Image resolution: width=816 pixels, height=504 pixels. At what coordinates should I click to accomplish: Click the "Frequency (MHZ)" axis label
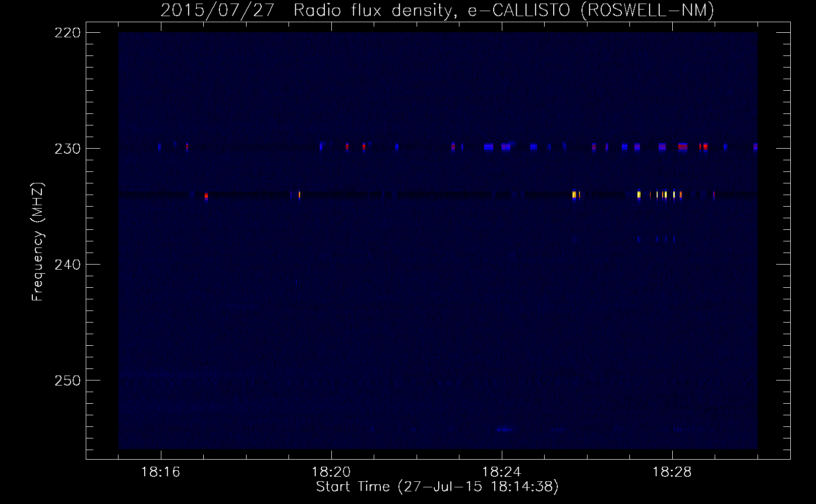point(38,241)
